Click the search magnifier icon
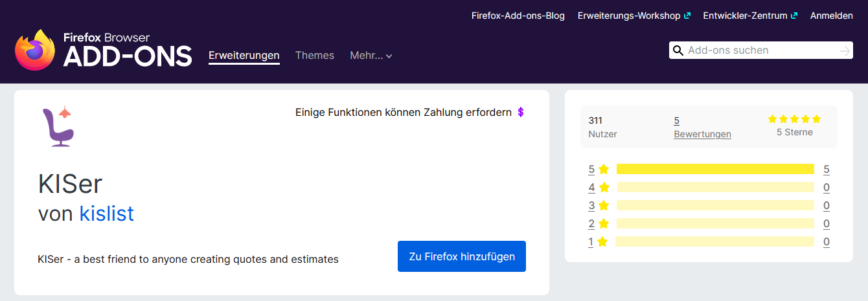The image size is (868, 301). (678, 50)
